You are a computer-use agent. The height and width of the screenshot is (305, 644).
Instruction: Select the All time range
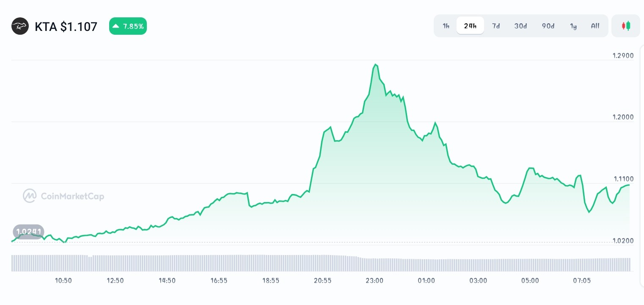pos(595,26)
